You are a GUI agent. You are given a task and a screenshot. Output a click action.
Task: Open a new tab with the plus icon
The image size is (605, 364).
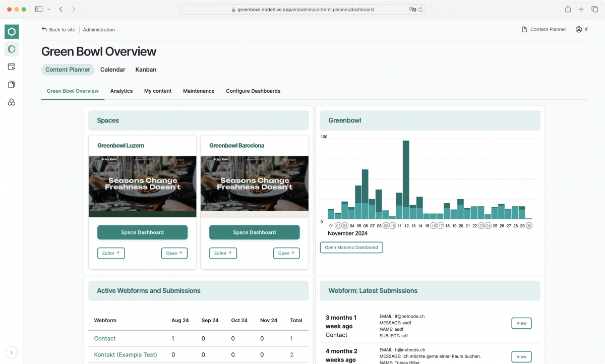(581, 10)
